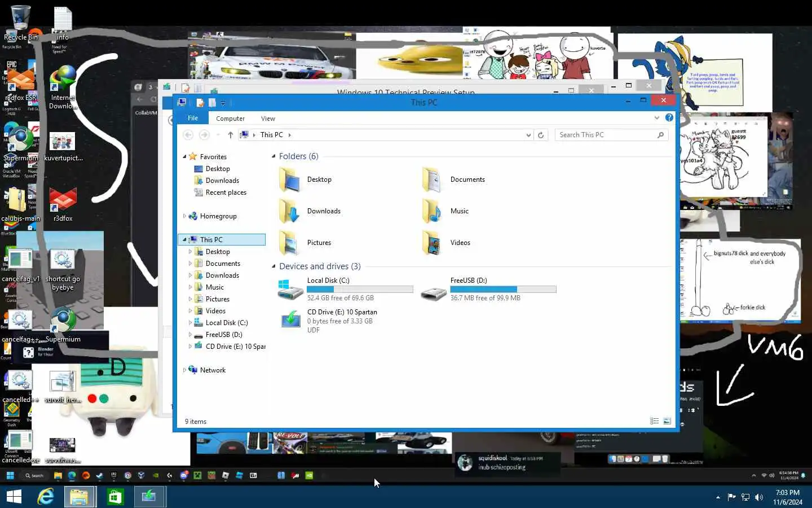Expand the Homegroup tree node
The width and height of the screenshot is (812, 508).
184,216
